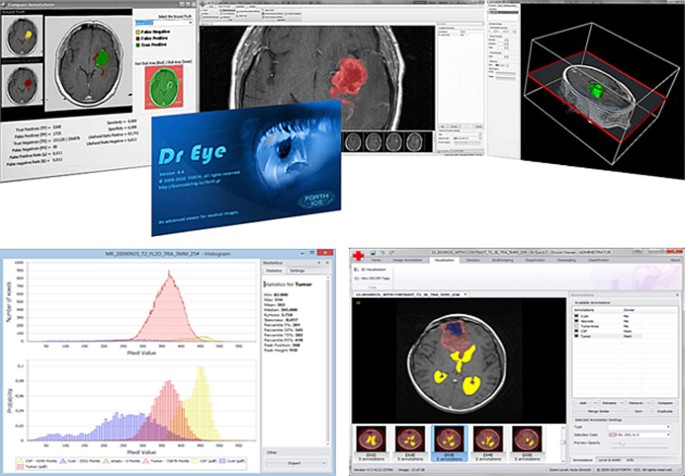Close the Annotations side panel
Viewport: 685px width, 476px height.
(677, 295)
